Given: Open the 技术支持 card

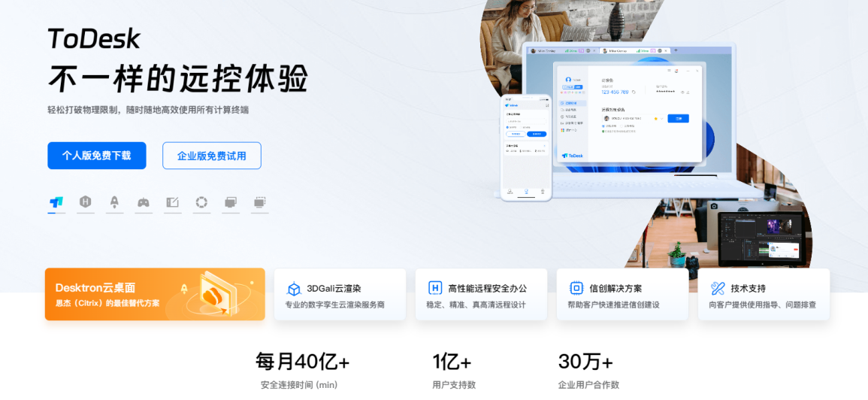Looking at the screenshot, I should tap(764, 295).
